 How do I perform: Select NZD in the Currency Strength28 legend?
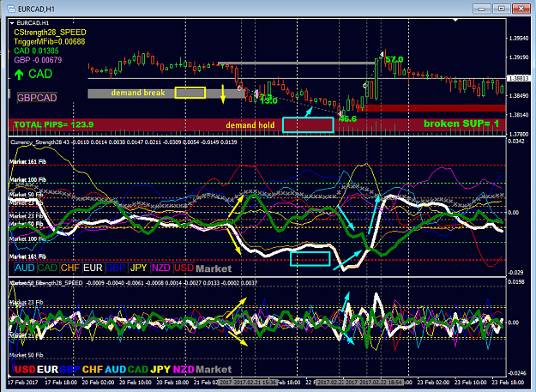tap(161, 268)
